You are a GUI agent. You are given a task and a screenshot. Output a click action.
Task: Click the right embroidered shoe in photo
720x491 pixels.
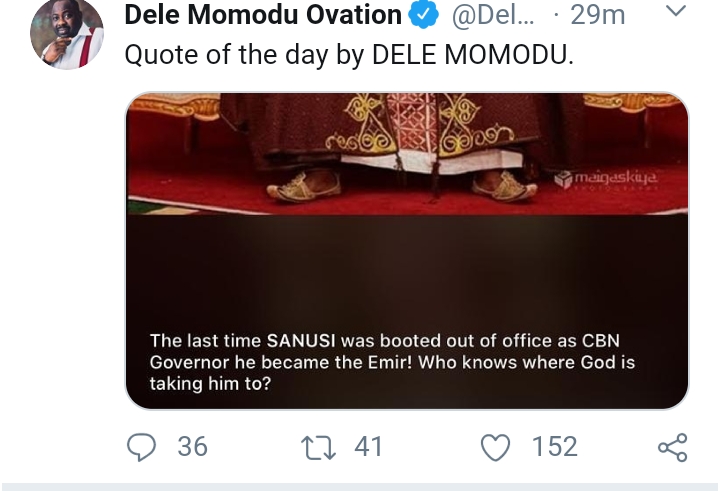(x=505, y=185)
